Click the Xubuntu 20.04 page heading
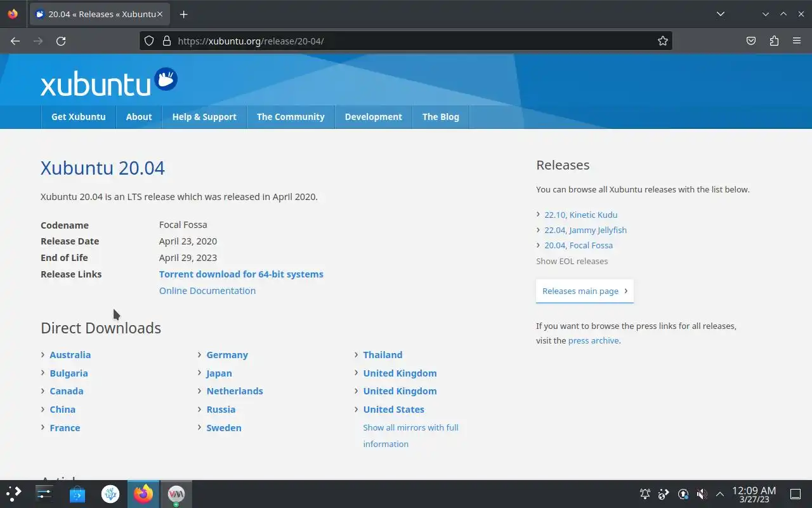The height and width of the screenshot is (508, 812). [x=103, y=168]
